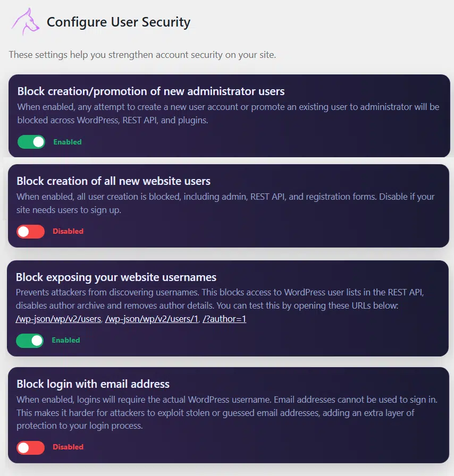The height and width of the screenshot is (476, 454).
Task: Select the Configure User Security heading
Action: [119, 22]
